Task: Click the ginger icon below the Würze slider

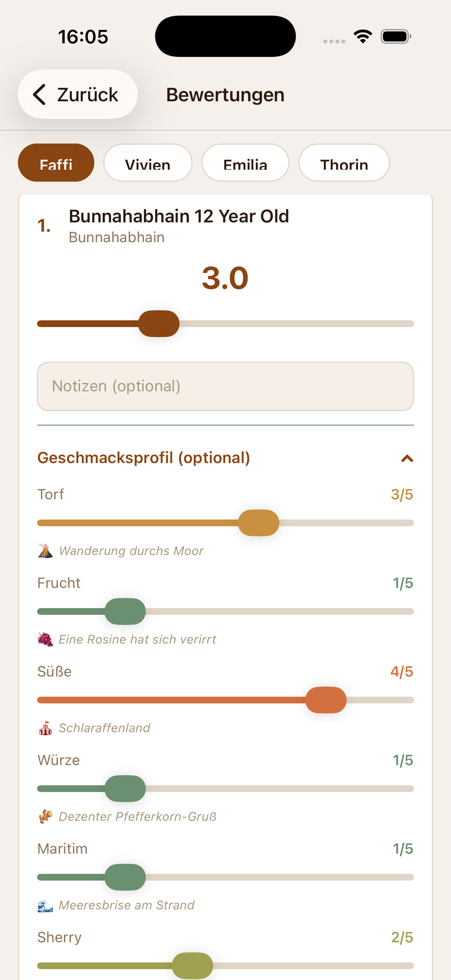Action: pos(46,816)
